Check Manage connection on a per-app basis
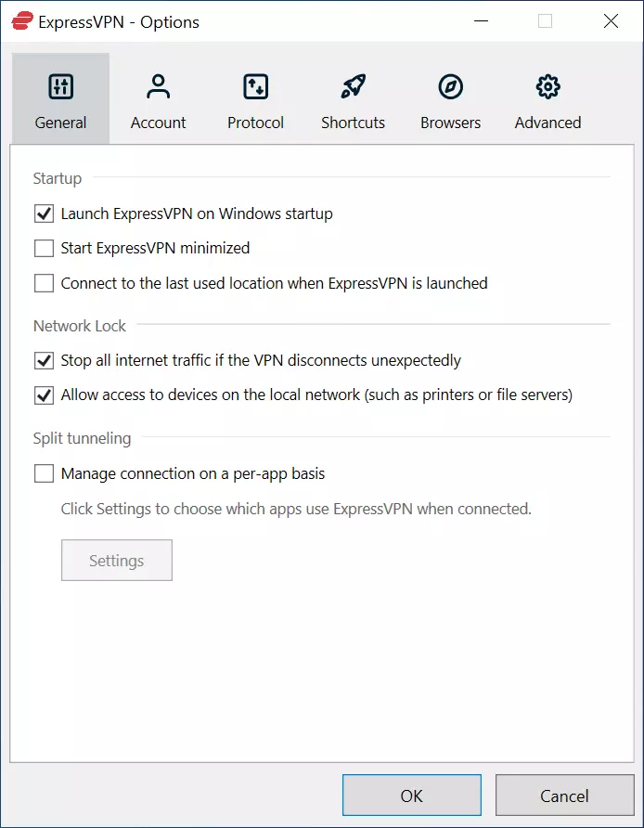 click(x=44, y=474)
